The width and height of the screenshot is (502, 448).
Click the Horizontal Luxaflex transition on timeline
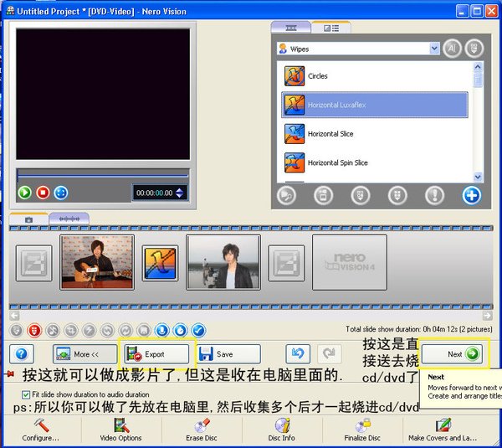pyautogui.click(x=160, y=263)
